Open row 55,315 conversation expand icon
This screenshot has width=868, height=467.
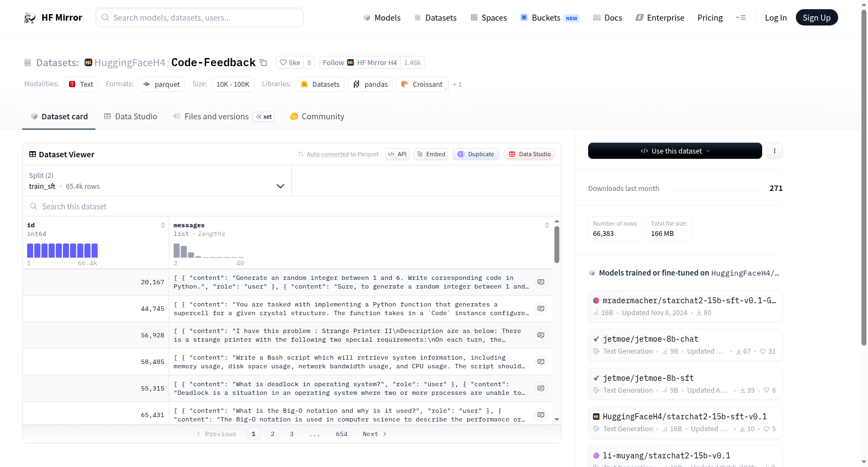(x=541, y=388)
